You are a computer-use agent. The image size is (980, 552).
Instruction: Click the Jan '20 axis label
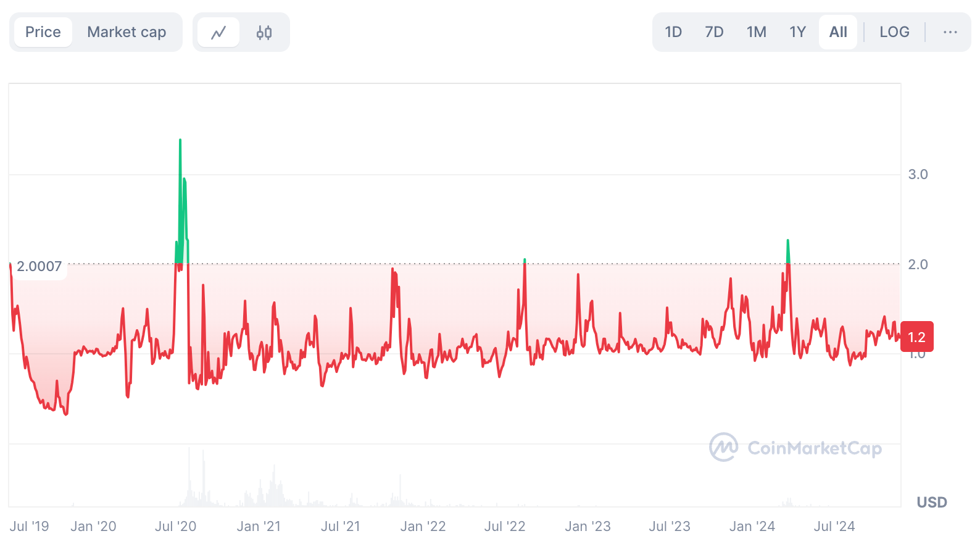93,527
